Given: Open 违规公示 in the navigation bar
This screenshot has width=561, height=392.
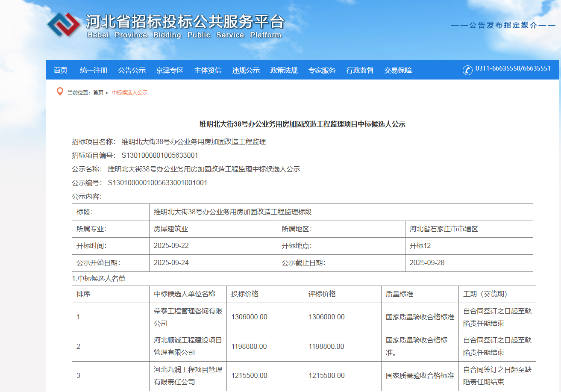Looking at the screenshot, I should [x=246, y=71].
